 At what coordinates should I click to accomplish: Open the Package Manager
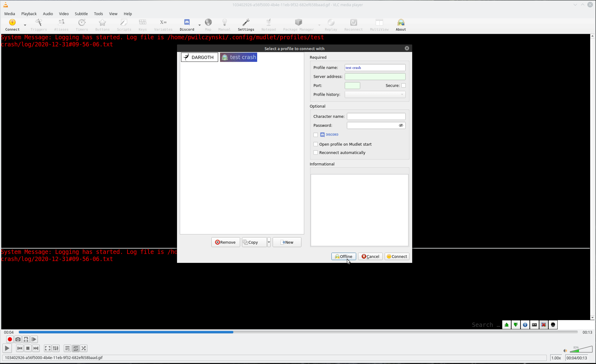click(x=298, y=25)
